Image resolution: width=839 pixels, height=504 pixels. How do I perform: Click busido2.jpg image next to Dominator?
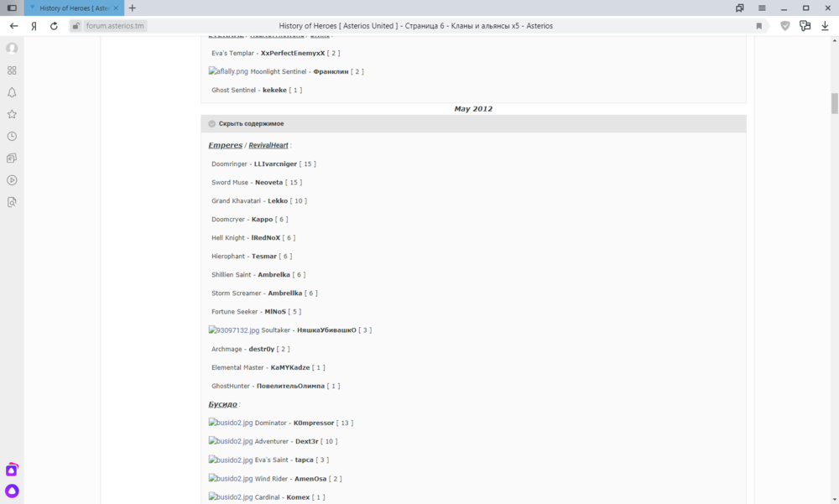(231, 423)
